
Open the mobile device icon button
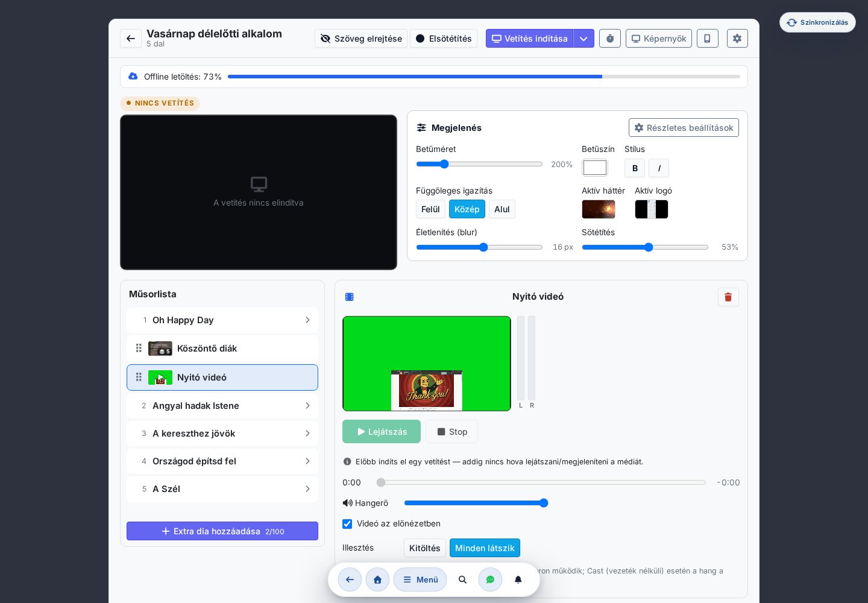(x=708, y=39)
